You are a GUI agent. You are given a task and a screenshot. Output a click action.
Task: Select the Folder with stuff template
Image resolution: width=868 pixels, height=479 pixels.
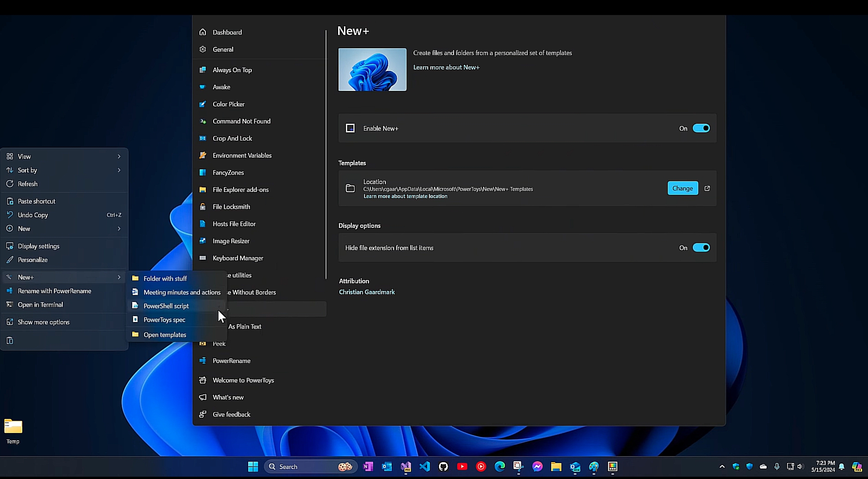tap(177, 278)
